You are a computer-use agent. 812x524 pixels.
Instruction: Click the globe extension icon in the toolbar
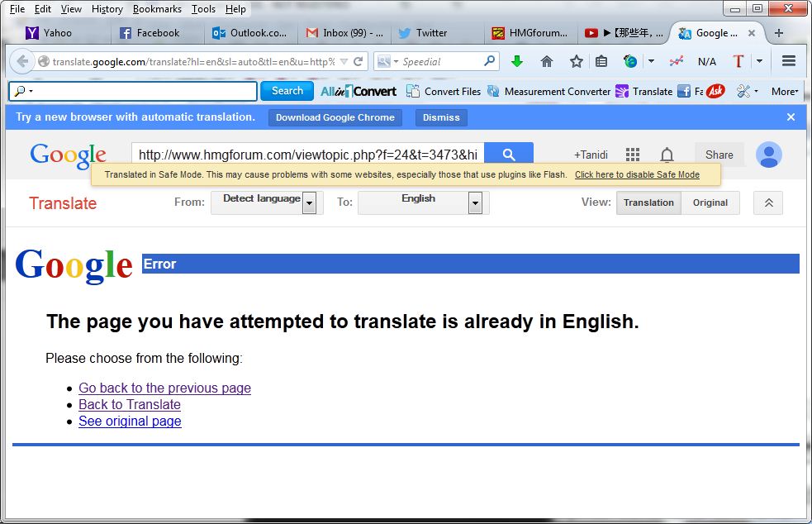(x=629, y=61)
